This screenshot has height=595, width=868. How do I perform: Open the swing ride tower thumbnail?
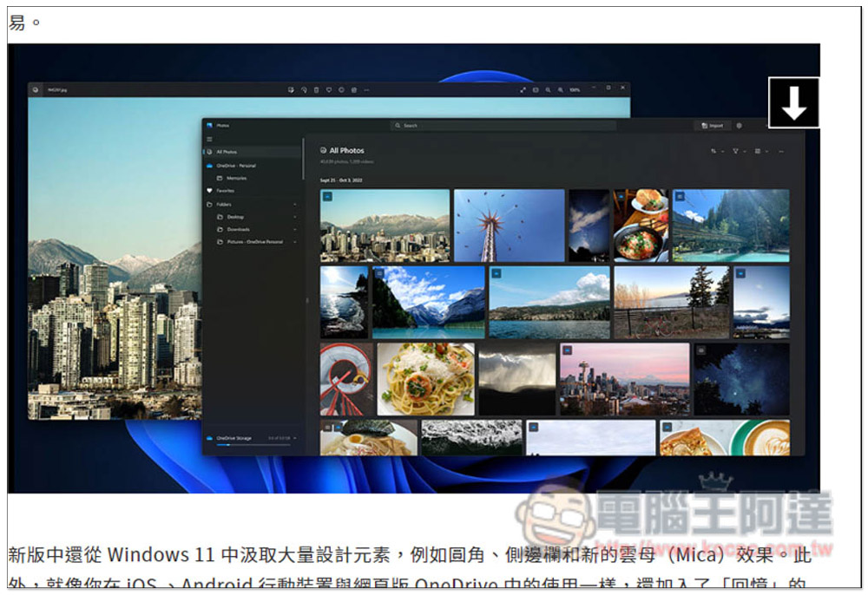tap(510, 226)
